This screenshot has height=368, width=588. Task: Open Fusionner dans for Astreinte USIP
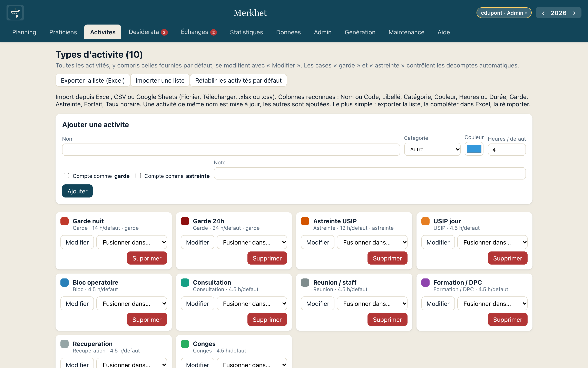pyautogui.click(x=372, y=242)
